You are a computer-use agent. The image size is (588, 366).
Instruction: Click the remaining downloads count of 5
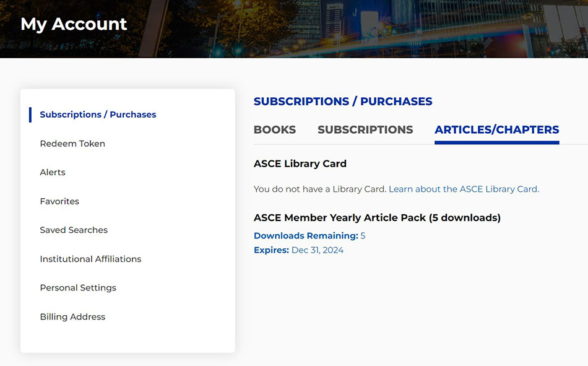click(x=363, y=235)
